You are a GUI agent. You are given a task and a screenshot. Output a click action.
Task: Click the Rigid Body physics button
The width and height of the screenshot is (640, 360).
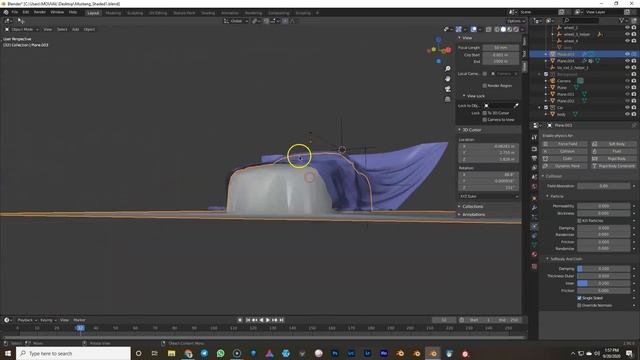613,159
